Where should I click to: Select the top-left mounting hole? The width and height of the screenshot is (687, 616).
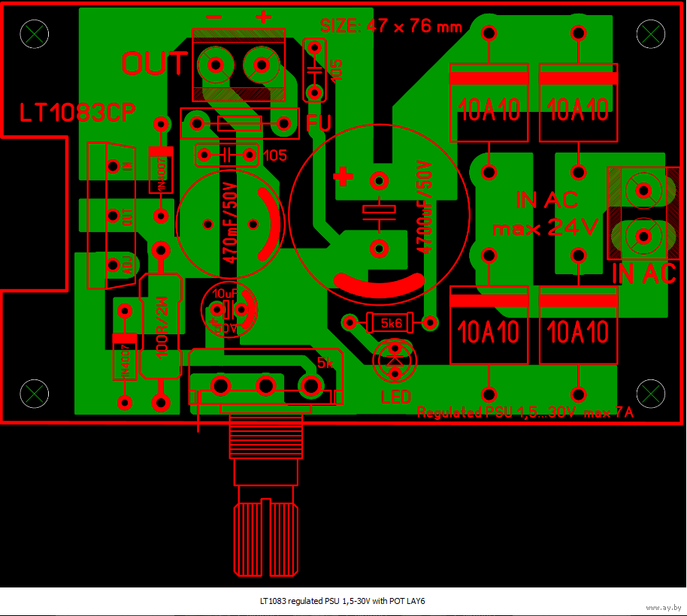pos(34,34)
